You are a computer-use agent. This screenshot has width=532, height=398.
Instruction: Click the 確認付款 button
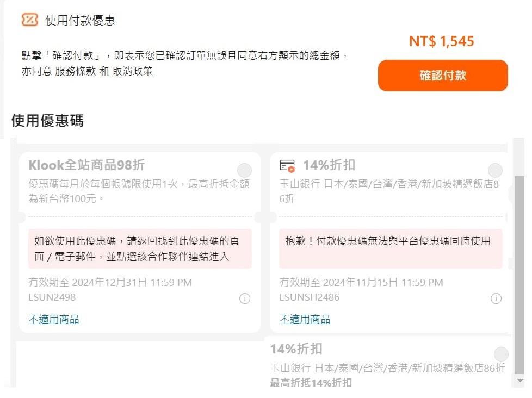[443, 75]
